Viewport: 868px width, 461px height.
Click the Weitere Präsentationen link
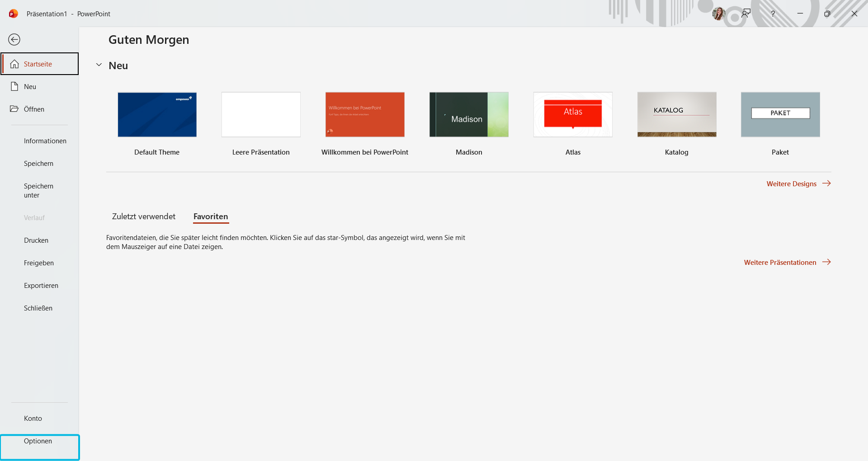(x=780, y=263)
